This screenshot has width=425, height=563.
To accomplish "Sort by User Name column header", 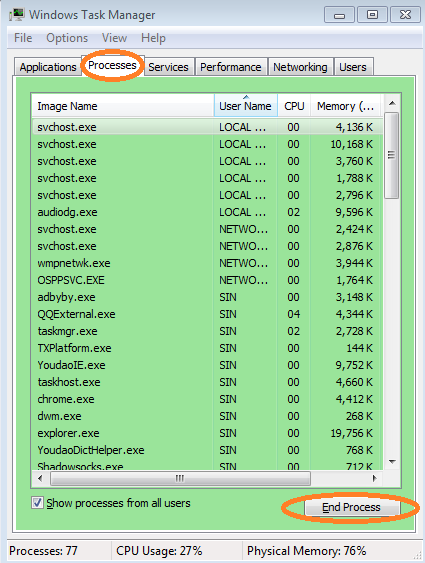I will pyautogui.click(x=246, y=106).
